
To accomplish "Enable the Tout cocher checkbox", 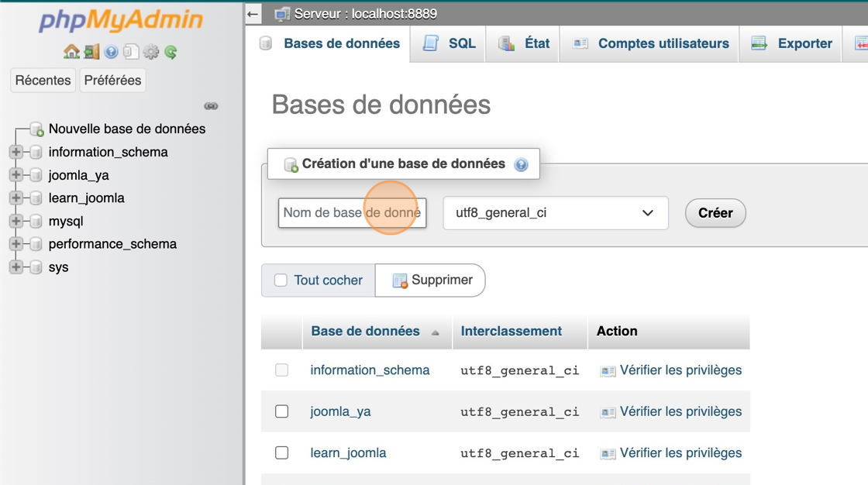I will (281, 280).
